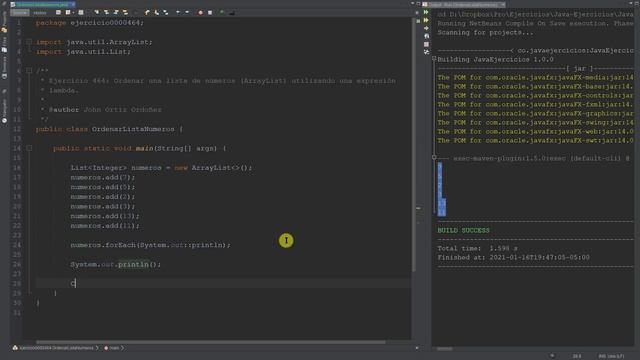This screenshot has height=360, width=640.
Task: Click the package ejercicio0000464 line
Action: (90, 23)
